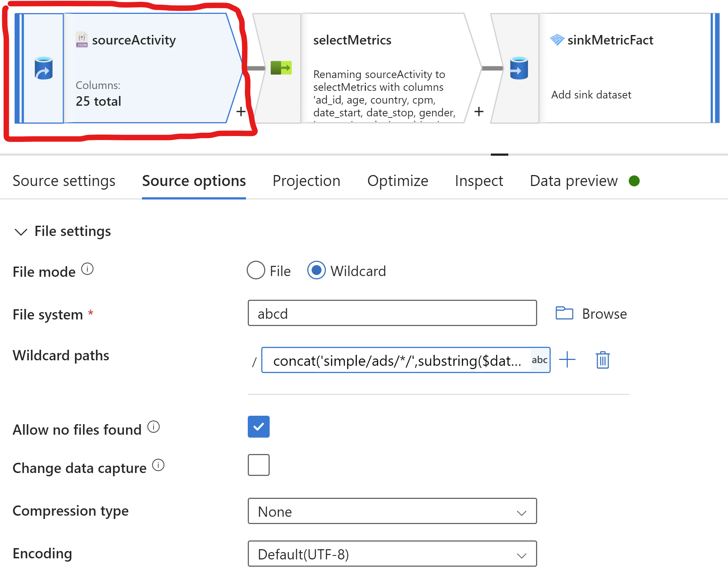Viewport: 728px width, 574px height.
Task: Click the folder icon next to Browse
Action: pos(563,313)
